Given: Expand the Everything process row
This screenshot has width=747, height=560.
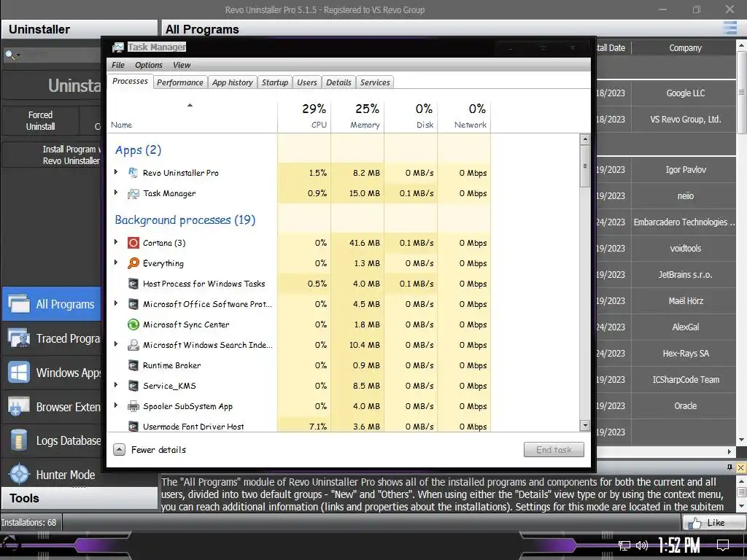Looking at the screenshot, I should 116,262.
